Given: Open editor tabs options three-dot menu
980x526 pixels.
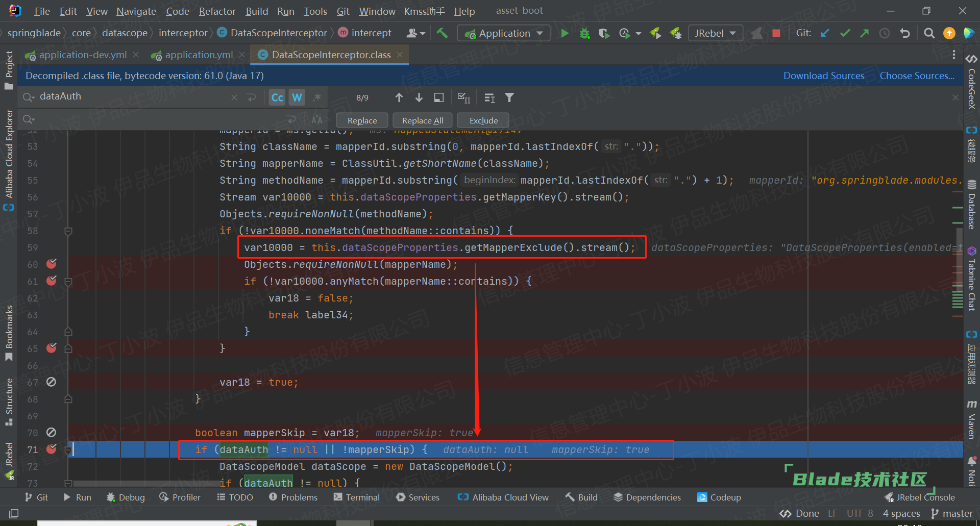Looking at the screenshot, I should (x=953, y=55).
